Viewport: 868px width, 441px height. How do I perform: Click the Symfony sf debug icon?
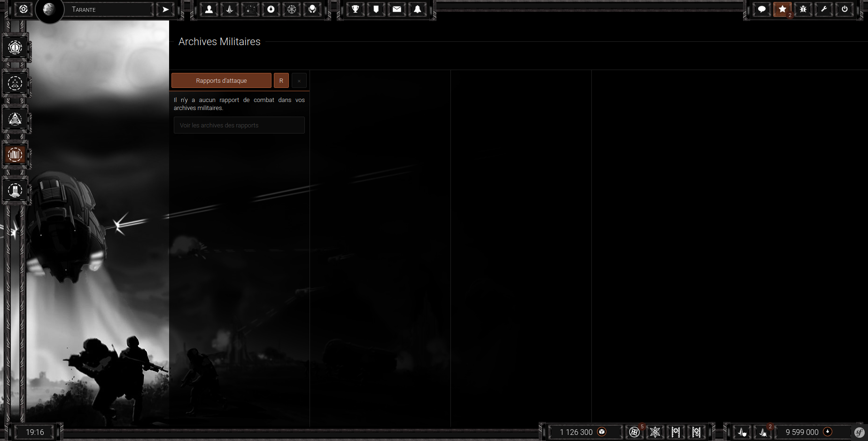coord(859,432)
